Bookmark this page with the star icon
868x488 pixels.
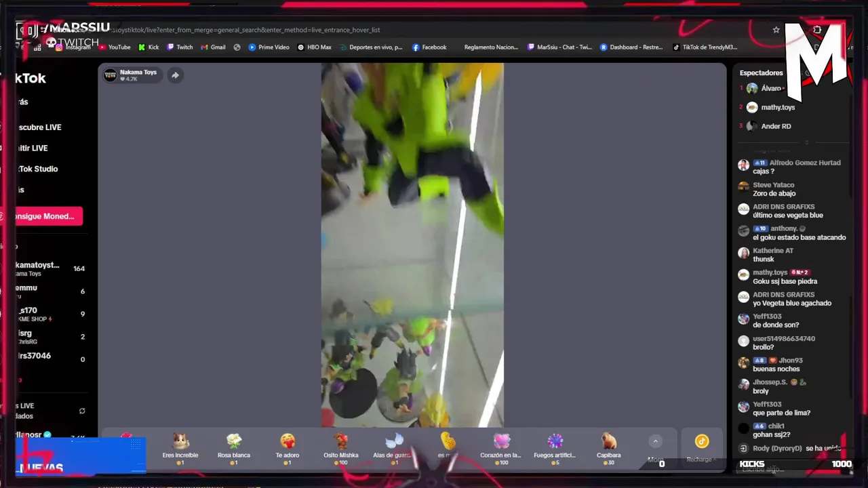(x=776, y=30)
